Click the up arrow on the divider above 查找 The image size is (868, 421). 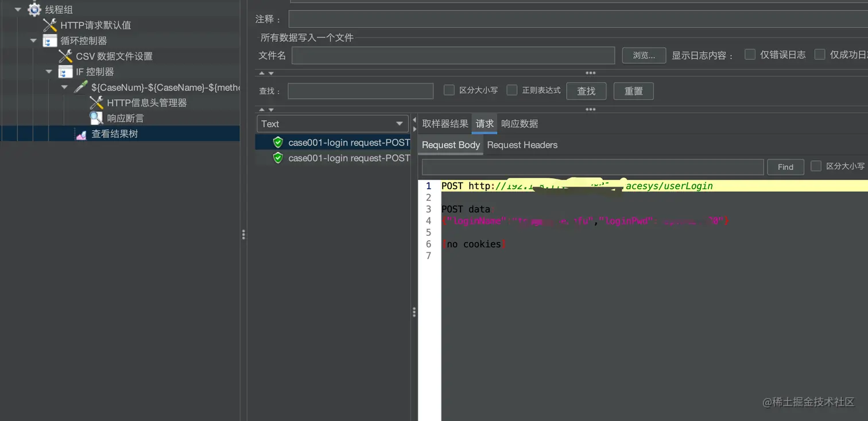point(262,73)
